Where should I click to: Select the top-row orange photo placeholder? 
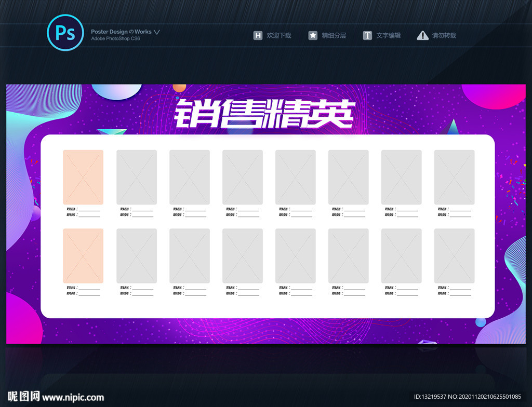[x=83, y=177]
